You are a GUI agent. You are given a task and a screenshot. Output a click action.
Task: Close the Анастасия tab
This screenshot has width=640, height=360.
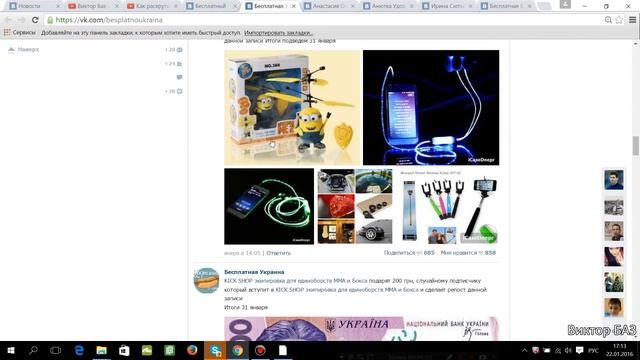click(353, 6)
